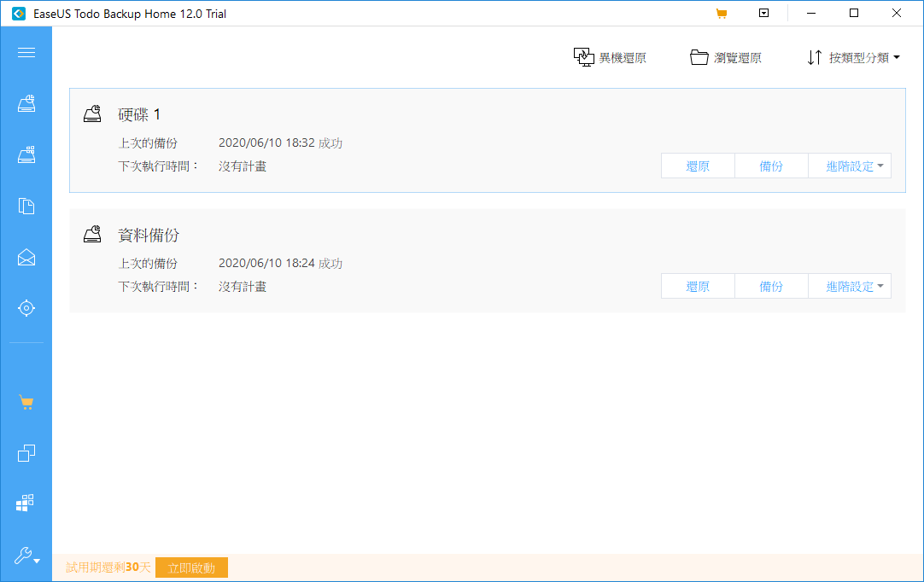
Task: Click the sort arrows icon beside 按類型分類
Action: click(815, 57)
